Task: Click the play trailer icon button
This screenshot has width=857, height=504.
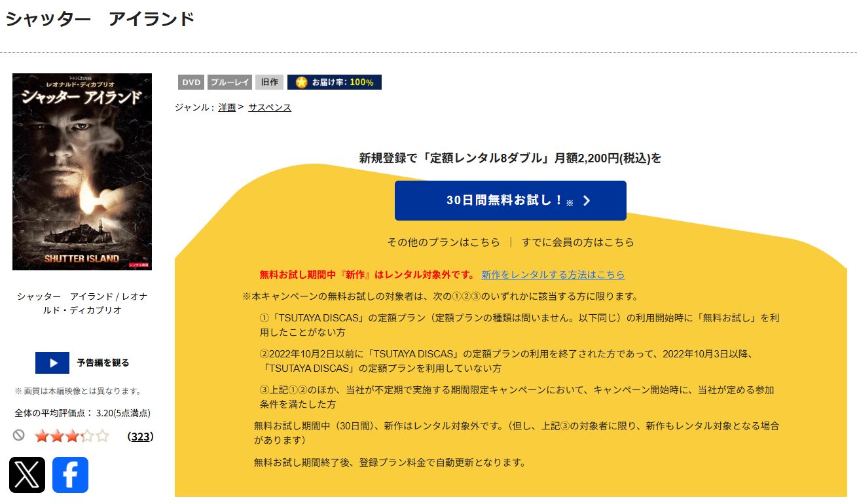Action: click(52, 363)
